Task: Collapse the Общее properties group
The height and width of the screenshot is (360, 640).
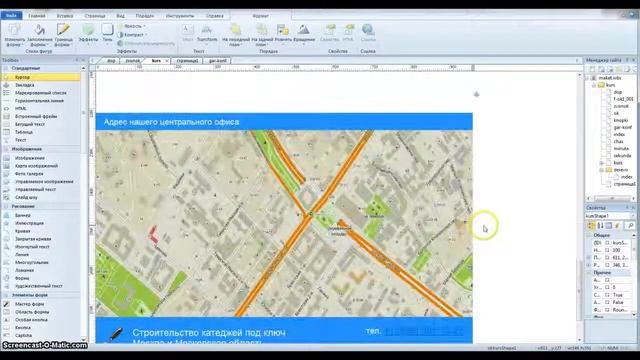Action: [x=589, y=235]
